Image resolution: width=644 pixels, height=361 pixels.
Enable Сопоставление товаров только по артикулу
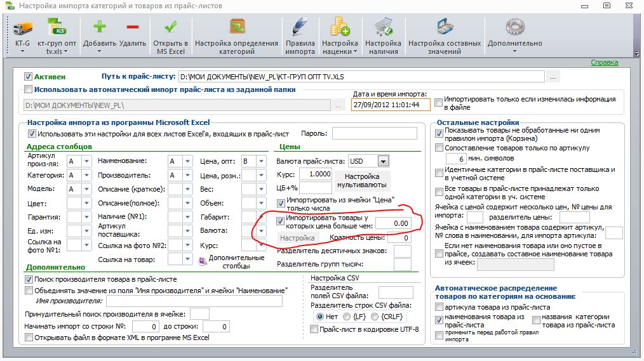(x=439, y=148)
